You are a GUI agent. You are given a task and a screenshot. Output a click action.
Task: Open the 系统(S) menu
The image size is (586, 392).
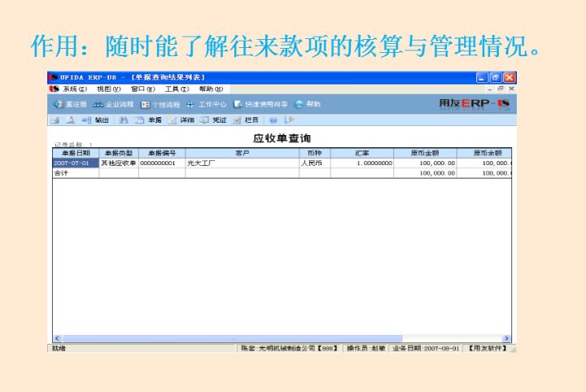tap(75, 89)
